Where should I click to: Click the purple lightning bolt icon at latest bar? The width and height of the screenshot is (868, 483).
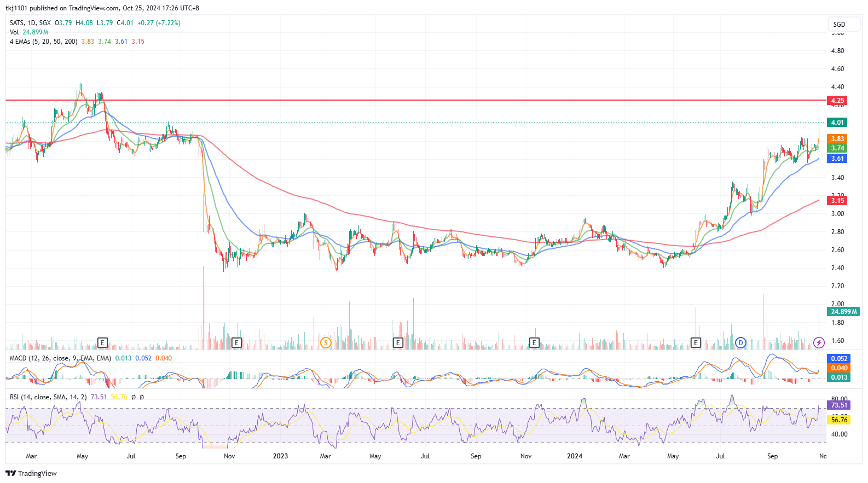click(819, 342)
